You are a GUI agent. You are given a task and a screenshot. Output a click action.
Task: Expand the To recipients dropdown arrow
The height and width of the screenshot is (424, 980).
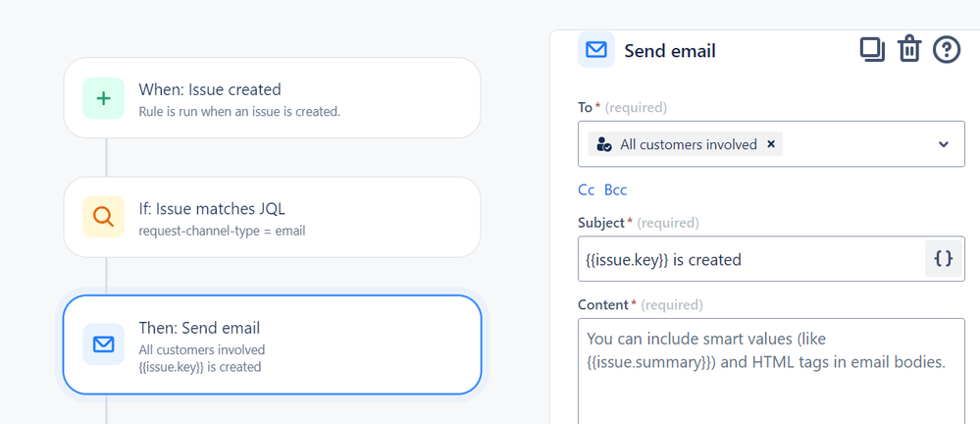click(x=944, y=144)
